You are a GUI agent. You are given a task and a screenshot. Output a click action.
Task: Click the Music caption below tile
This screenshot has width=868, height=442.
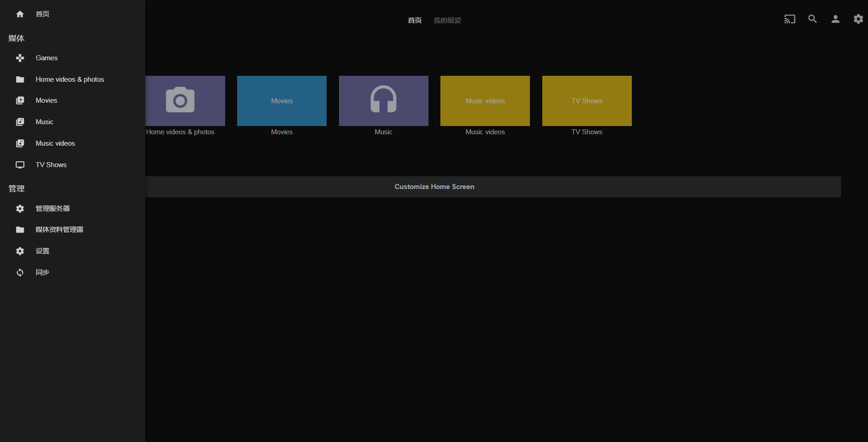click(x=384, y=132)
